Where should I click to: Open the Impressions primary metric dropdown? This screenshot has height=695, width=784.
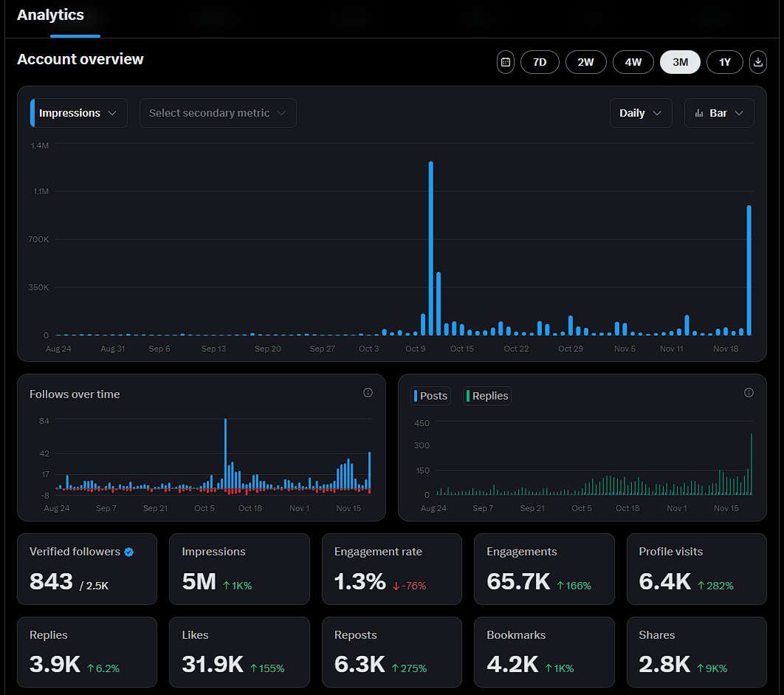point(78,113)
